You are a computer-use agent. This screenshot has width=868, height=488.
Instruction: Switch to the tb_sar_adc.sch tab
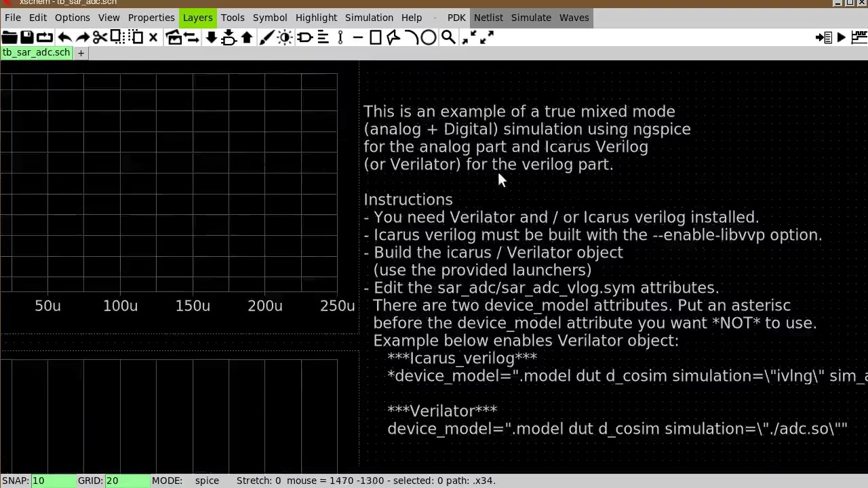(x=36, y=52)
